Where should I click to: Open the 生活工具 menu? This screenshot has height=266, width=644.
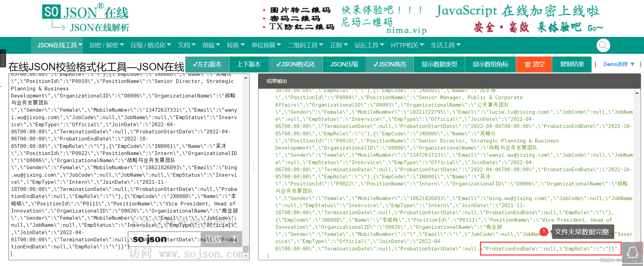point(445,45)
